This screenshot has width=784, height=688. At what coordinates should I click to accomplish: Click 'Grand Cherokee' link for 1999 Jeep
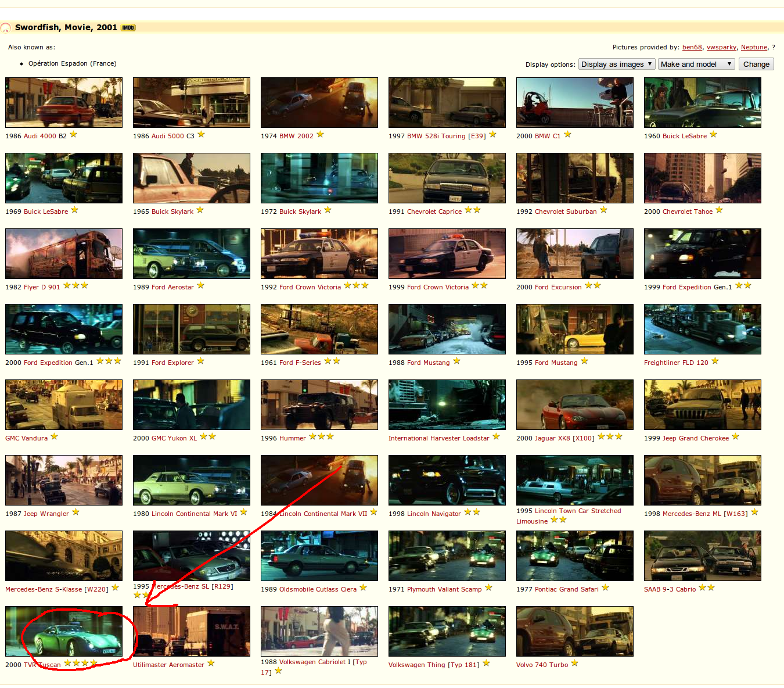(x=704, y=438)
